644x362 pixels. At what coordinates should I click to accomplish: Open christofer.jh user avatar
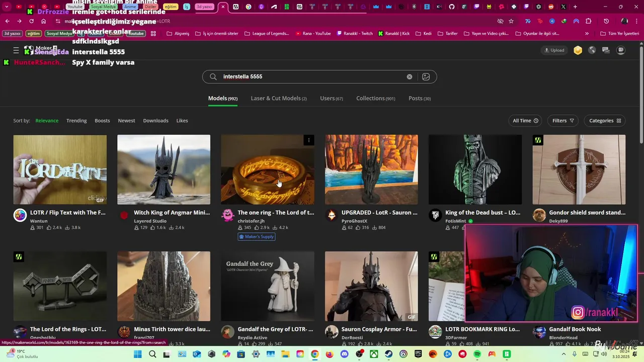pos(228,216)
